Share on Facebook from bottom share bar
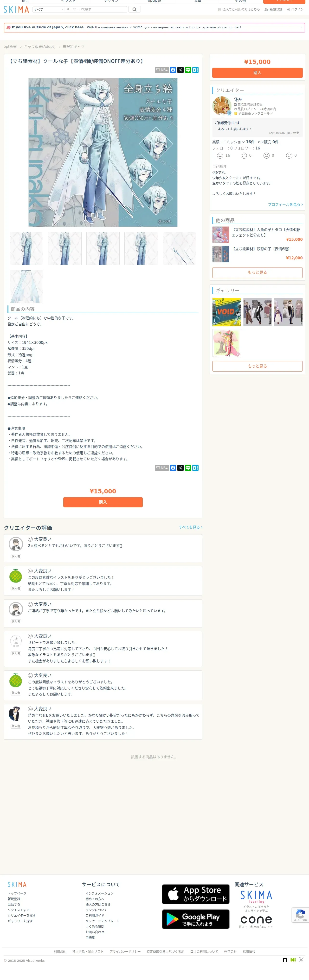309x980 pixels. coord(173,468)
